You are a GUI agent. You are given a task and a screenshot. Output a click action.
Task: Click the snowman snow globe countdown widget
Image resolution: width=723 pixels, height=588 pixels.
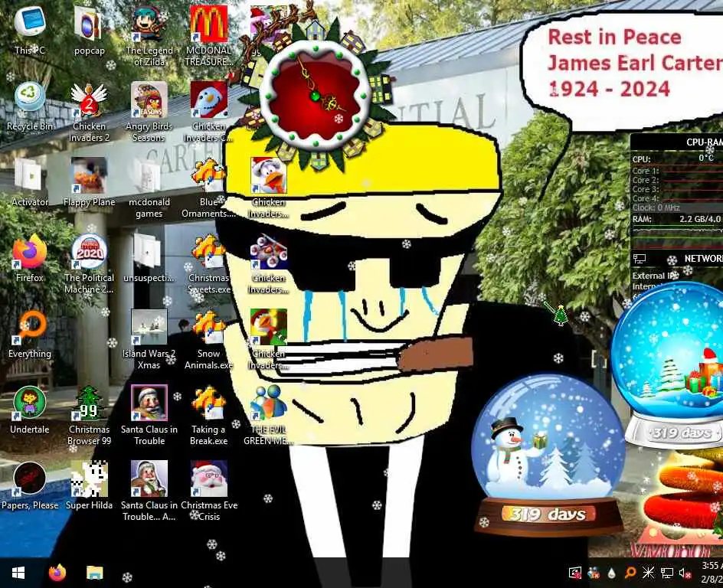click(548, 454)
